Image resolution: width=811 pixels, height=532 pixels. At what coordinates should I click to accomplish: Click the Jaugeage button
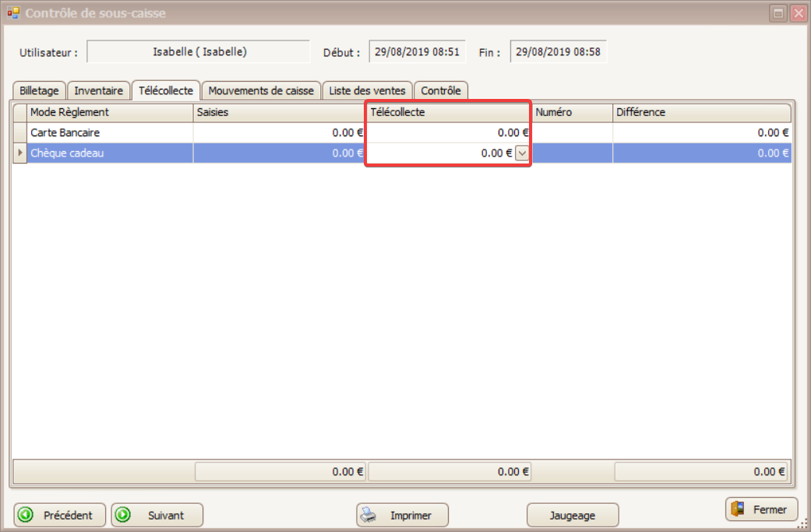pos(573,515)
